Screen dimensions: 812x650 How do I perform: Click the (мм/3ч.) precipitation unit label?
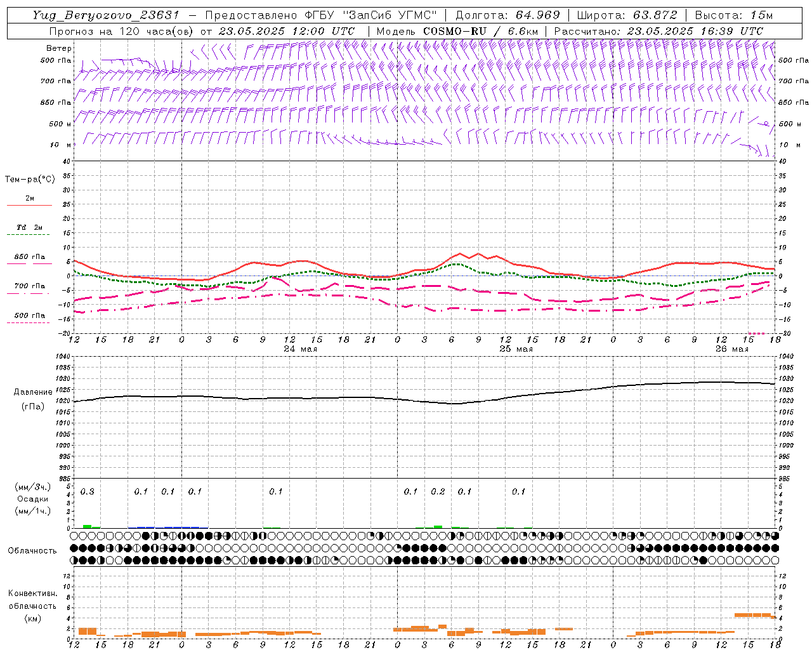point(32,487)
